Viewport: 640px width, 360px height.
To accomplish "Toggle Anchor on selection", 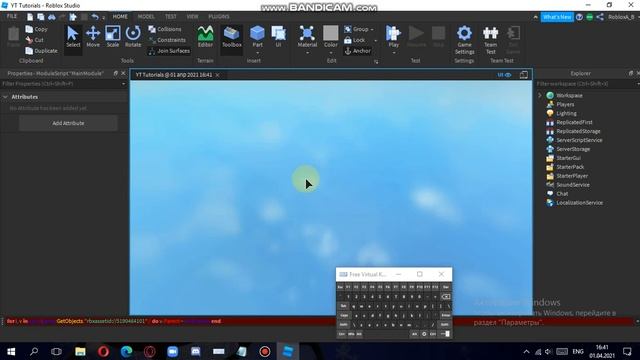I will 358,51.
